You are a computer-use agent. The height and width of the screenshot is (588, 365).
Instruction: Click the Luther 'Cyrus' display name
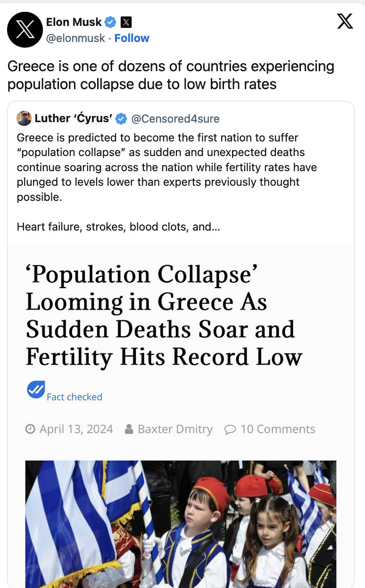(74, 119)
